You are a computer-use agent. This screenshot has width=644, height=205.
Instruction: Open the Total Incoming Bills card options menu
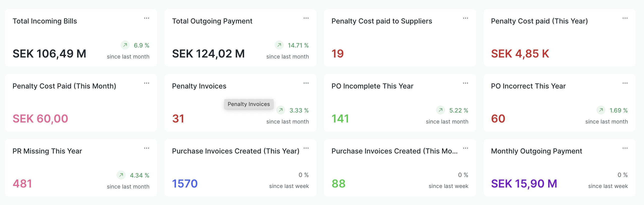[x=147, y=18]
